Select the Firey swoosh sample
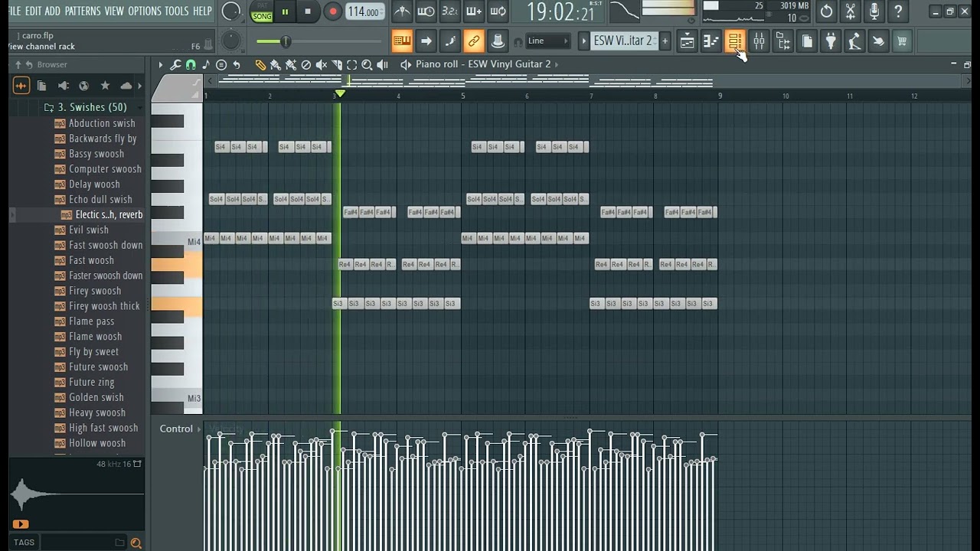 [95, 291]
